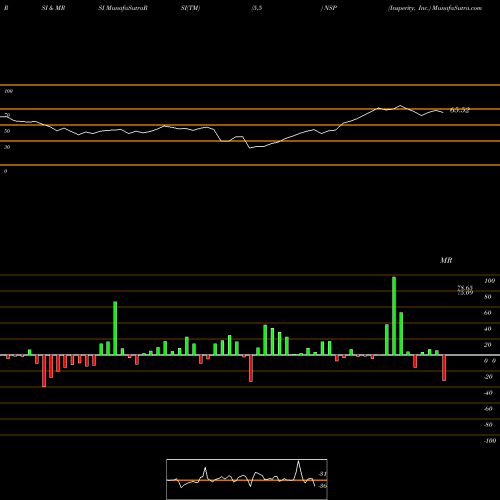Click the ') NSP' ticker symbol text

pos(329,8)
